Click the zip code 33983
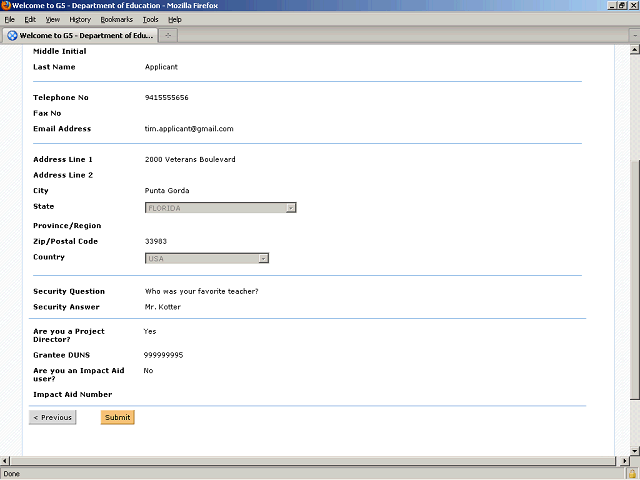Viewport: 640px width, 480px height. [156, 241]
